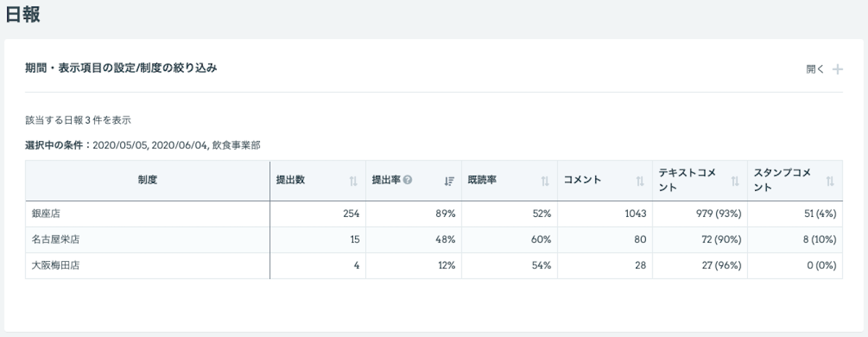
Task: Sort by 既読率 using its sort icon
Action: pos(545,181)
